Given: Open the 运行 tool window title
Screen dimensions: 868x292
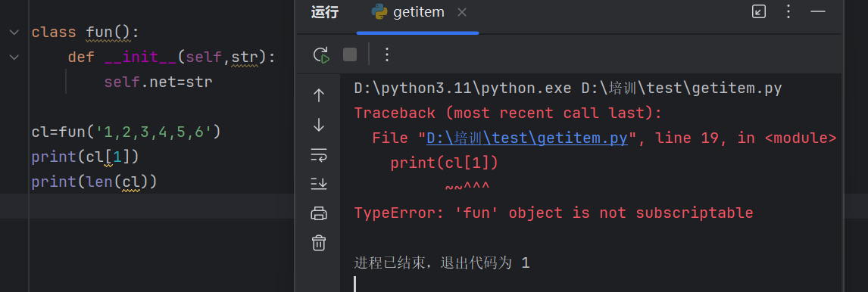Looking at the screenshot, I should click(325, 12).
